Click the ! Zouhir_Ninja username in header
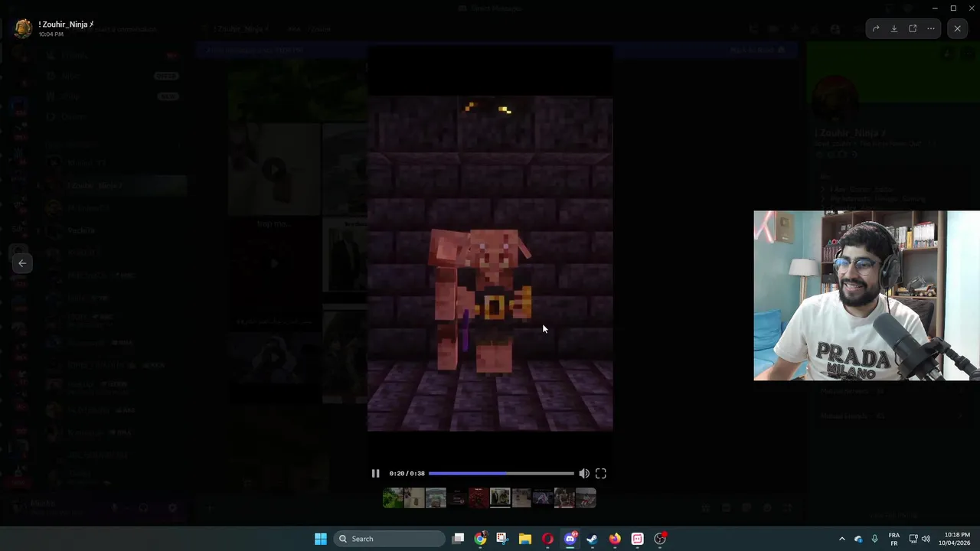Screen dimensions: 980x551 66,24
